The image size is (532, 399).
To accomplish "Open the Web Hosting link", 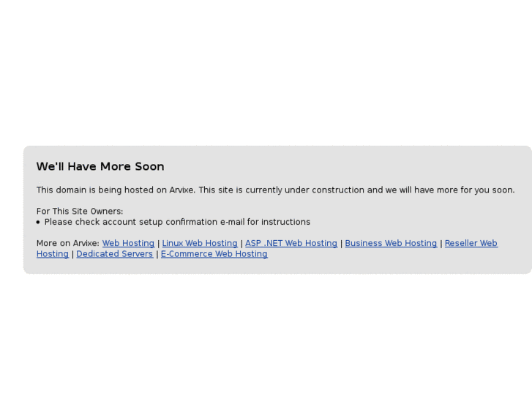I will (128, 244).
